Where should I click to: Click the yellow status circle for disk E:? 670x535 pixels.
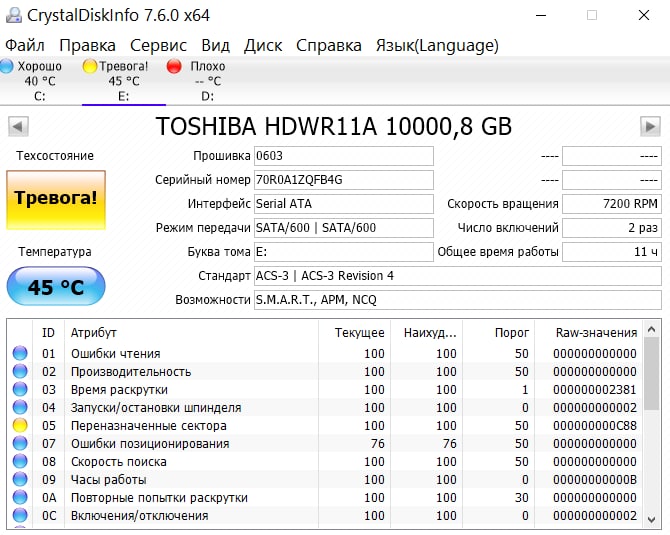tap(90, 66)
